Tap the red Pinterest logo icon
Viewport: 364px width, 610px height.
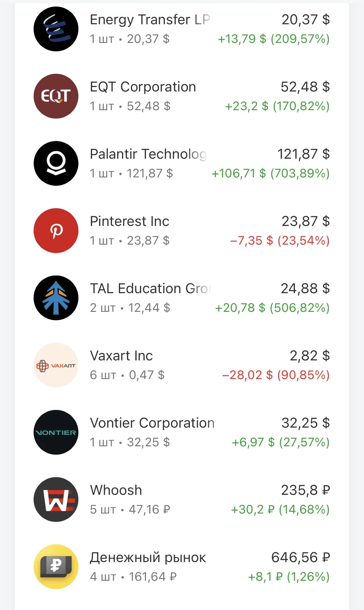point(56,231)
